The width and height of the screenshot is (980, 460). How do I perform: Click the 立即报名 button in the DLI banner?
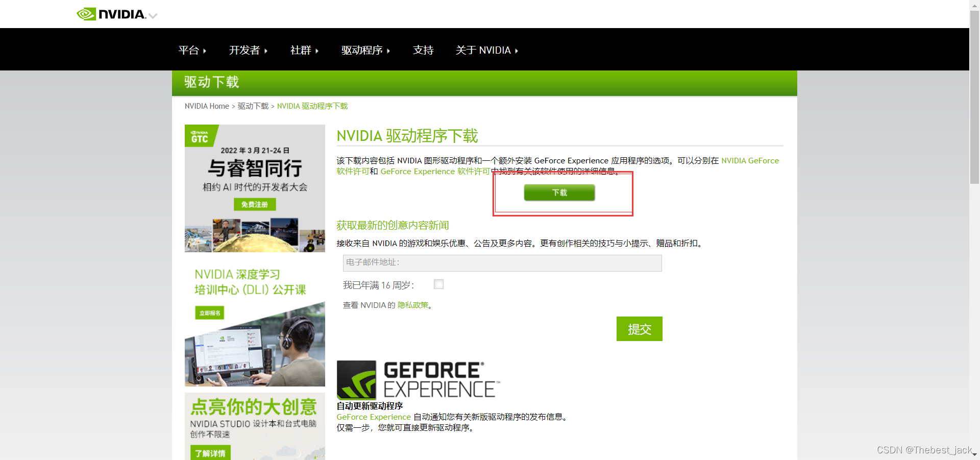tap(209, 313)
